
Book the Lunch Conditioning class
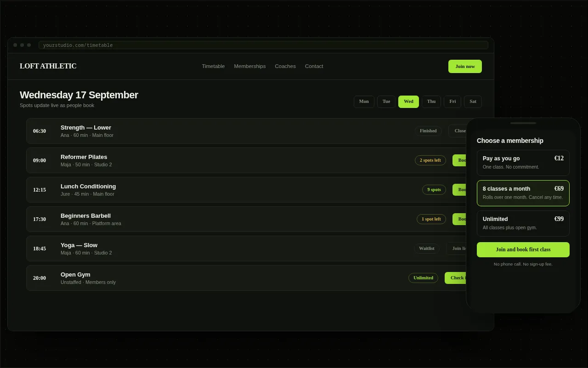click(459, 190)
